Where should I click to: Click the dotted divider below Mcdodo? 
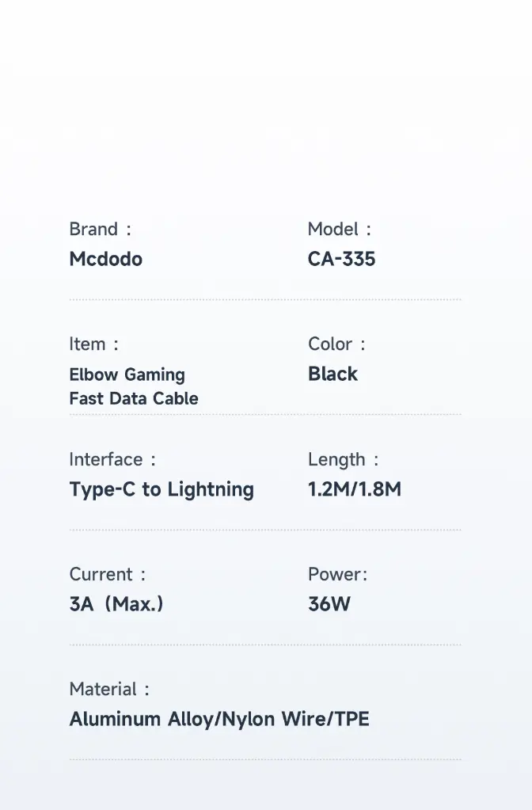click(265, 299)
